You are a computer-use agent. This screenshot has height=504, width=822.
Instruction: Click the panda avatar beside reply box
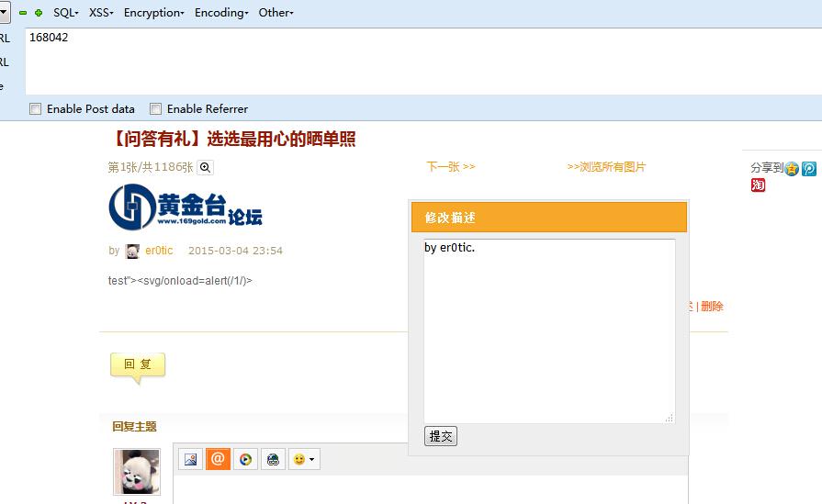coord(137,472)
